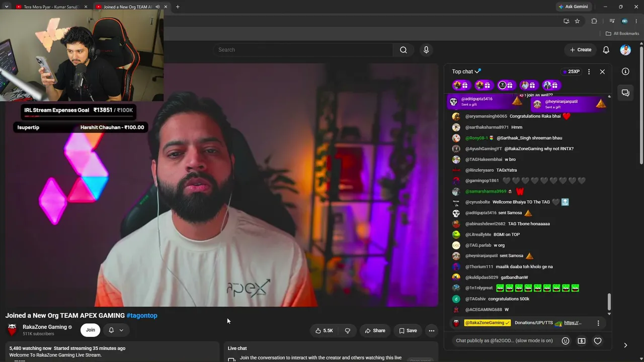Close the Tera Mera Pyar tab
This screenshot has width=644, height=362.
(x=86, y=7)
